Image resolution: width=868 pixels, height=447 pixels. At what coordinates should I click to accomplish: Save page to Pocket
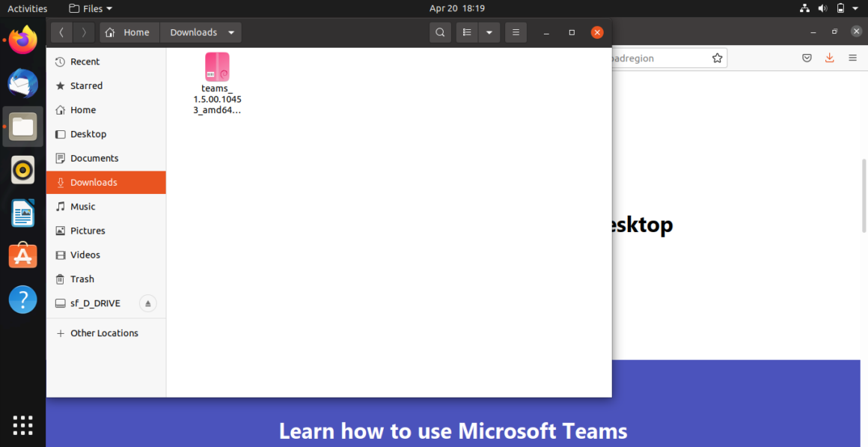click(807, 58)
